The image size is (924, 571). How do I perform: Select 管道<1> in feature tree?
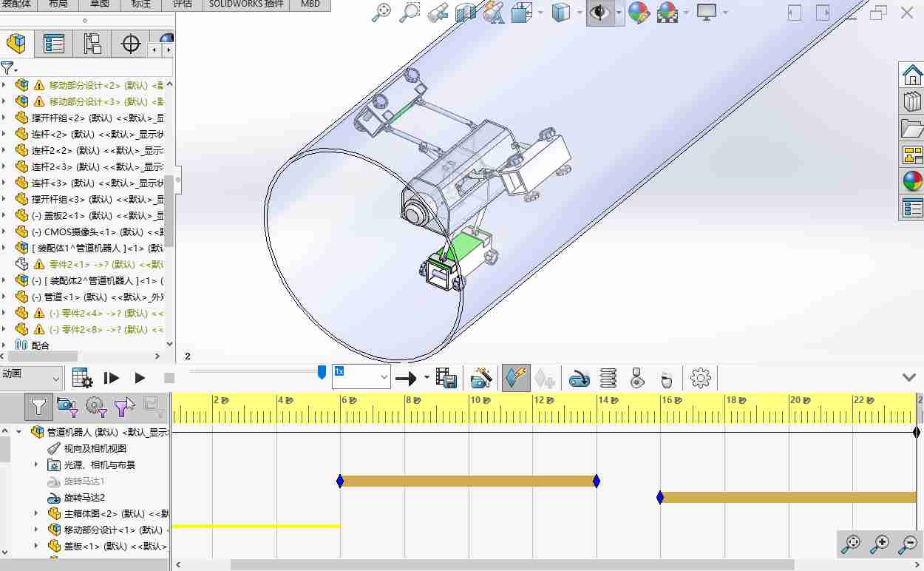pyautogui.click(x=89, y=297)
